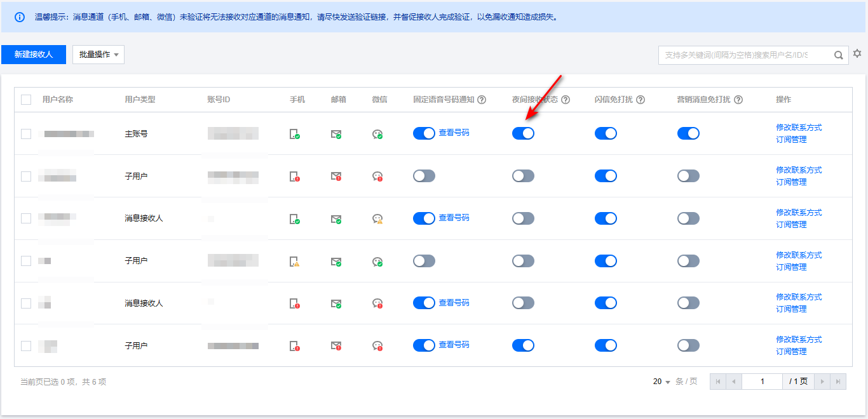Click phone verified icon in third row
This screenshot has height=419, width=868.
(x=294, y=219)
